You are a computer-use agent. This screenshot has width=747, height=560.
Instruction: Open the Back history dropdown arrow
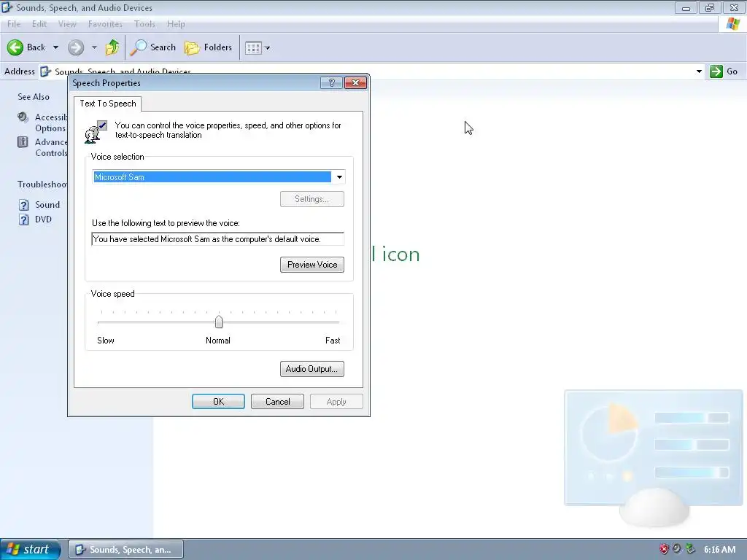pos(55,47)
